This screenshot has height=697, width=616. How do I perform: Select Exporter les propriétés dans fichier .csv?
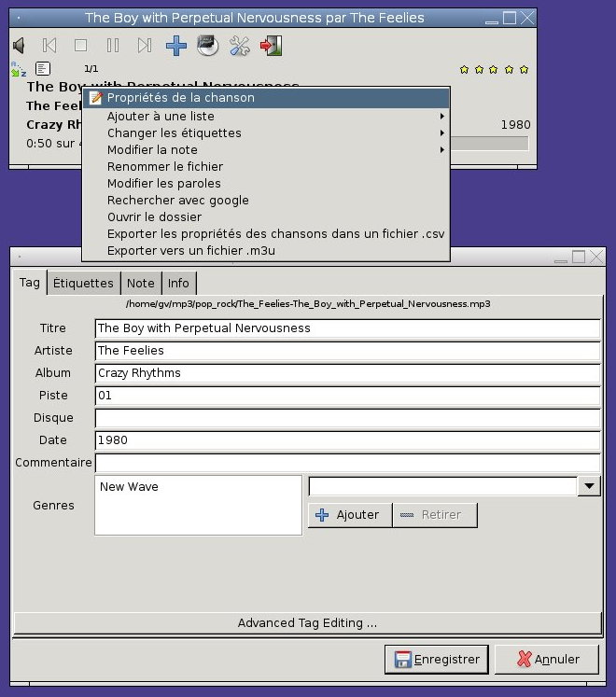click(x=266, y=234)
